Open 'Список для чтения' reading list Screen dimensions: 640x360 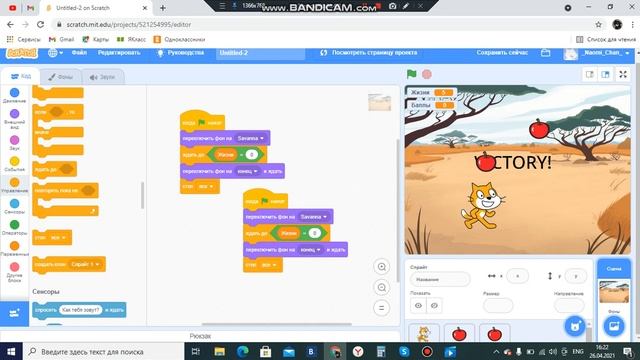point(606,39)
